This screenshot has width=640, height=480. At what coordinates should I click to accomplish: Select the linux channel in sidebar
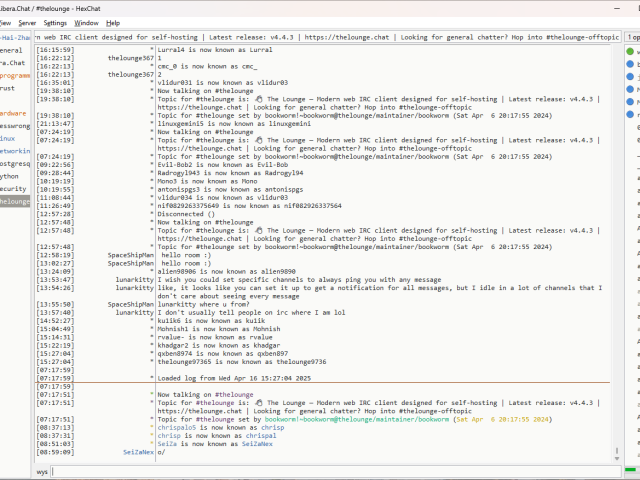tap(10, 138)
